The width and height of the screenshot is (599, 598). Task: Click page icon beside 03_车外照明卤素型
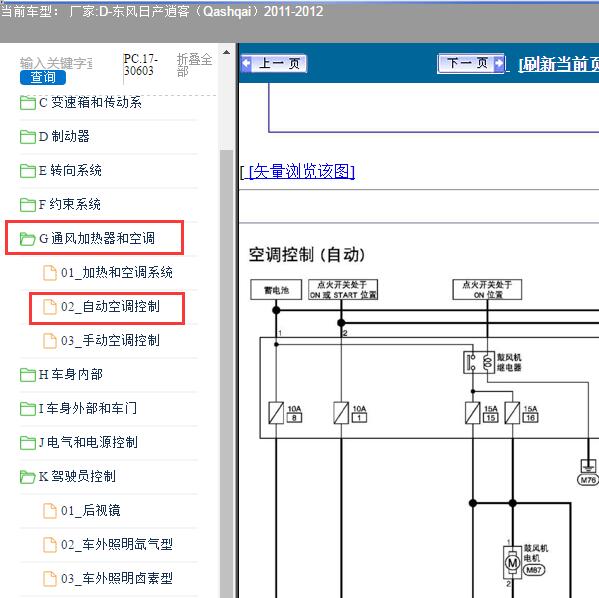tap(50, 579)
